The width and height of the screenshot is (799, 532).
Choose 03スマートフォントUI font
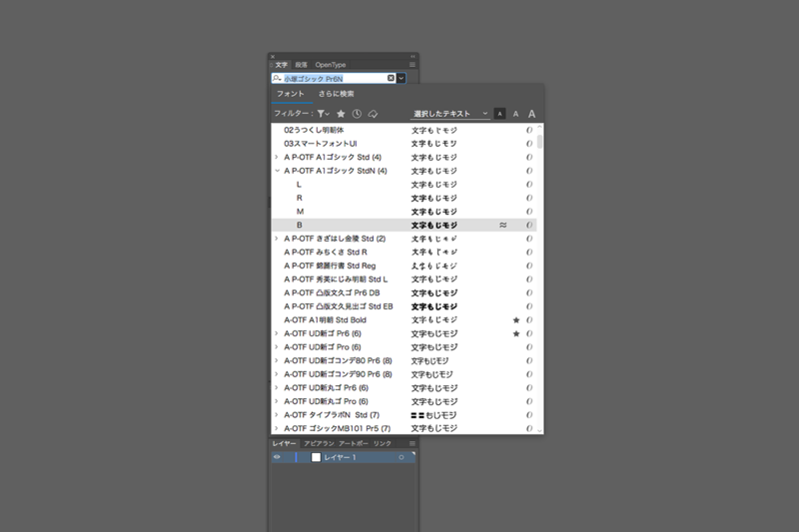click(321, 144)
